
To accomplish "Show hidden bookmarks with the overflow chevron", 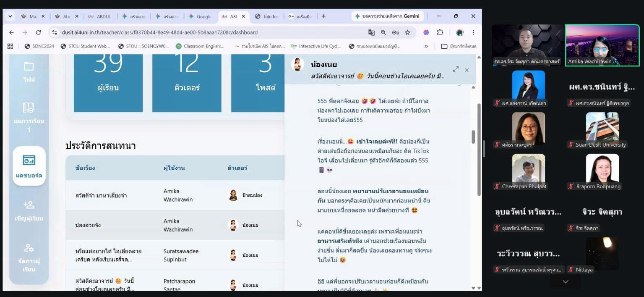I will pos(426,46).
